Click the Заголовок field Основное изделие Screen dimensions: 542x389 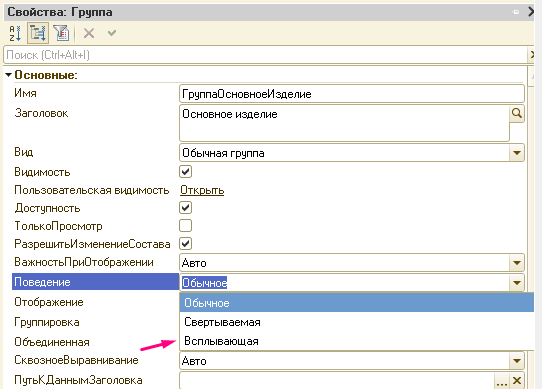coord(344,123)
